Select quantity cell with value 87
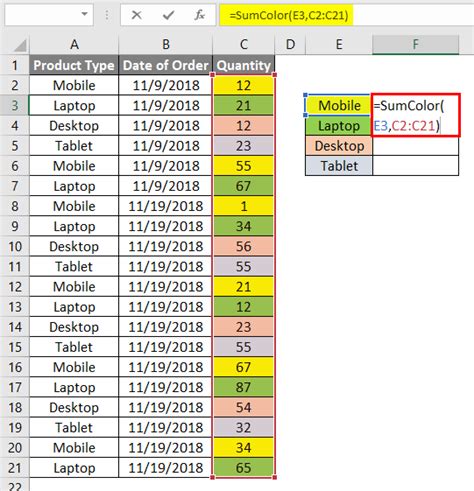The image size is (474, 491). 244,387
